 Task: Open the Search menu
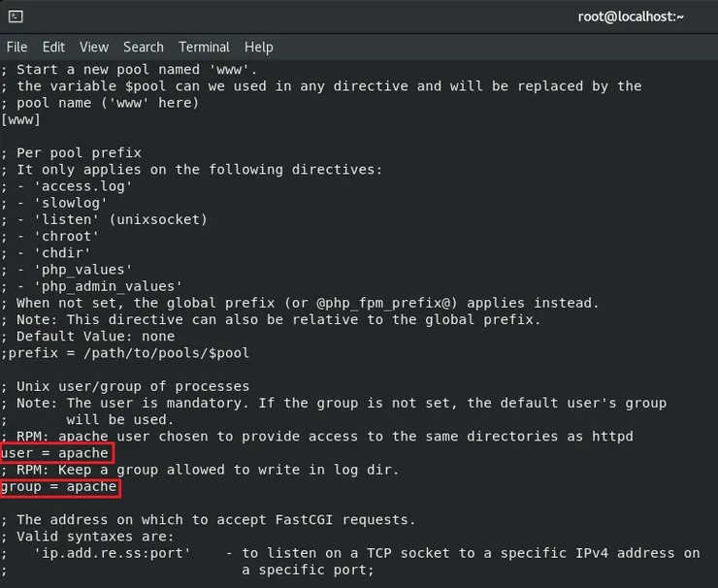(x=144, y=47)
